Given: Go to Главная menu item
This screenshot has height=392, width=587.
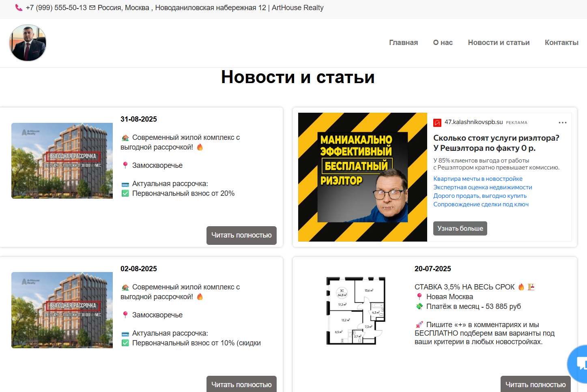Looking at the screenshot, I should (403, 43).
